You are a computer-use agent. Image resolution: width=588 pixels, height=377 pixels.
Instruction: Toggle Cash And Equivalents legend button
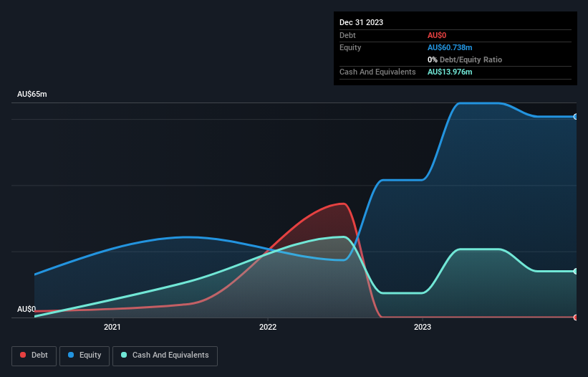point(165,355)
